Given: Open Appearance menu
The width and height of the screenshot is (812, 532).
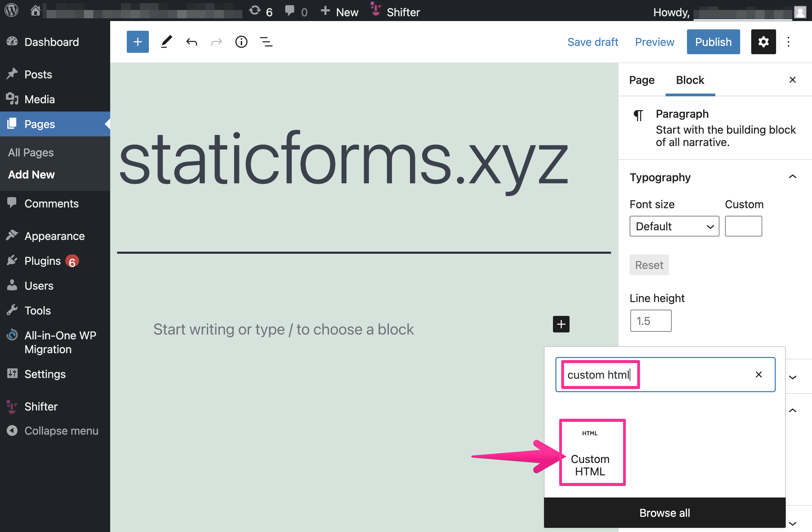Looking at the screenshot, I should point(55,236).
